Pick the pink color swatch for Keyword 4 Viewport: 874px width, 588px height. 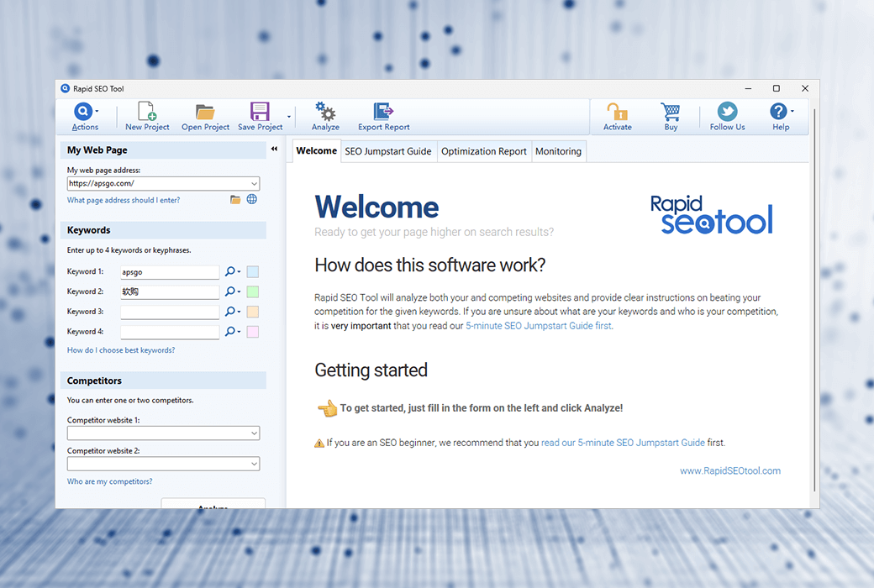[x=252, y=332]
